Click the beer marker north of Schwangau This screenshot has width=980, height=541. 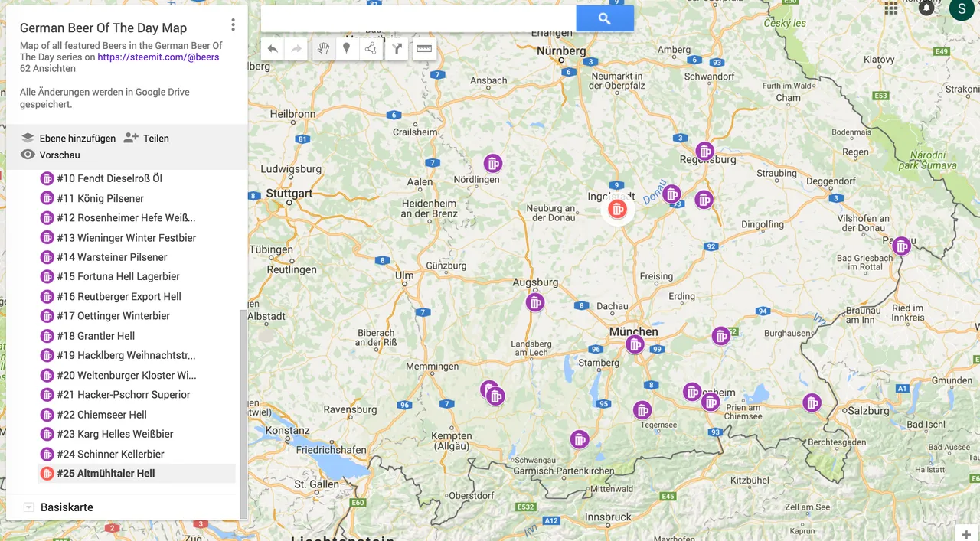pos(580,439)
